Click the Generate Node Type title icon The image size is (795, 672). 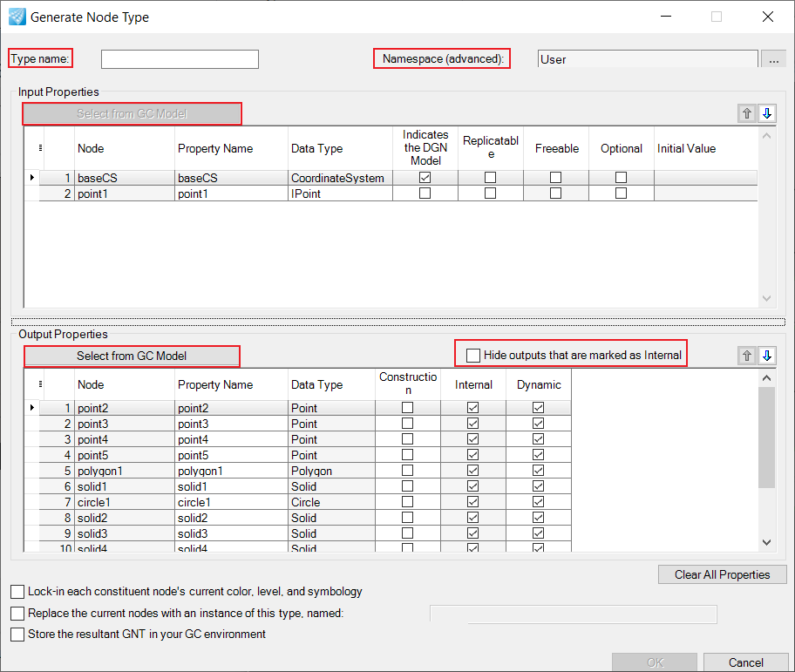(17, 17)
